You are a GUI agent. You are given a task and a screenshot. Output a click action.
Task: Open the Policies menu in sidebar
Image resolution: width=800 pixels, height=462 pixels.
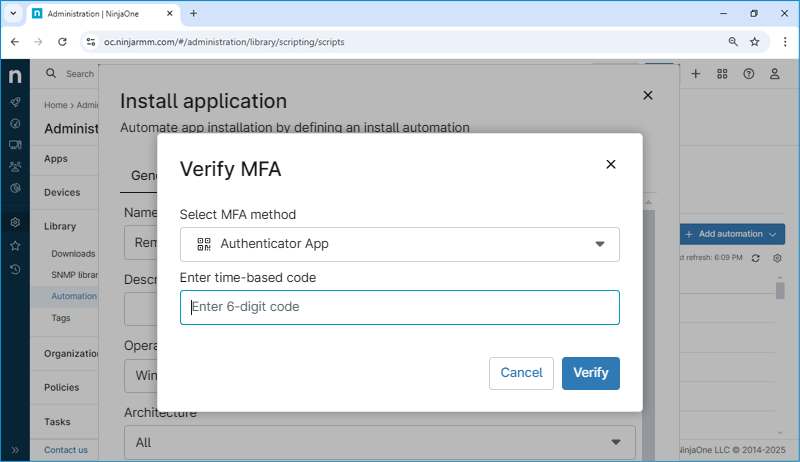pos(63,386)
